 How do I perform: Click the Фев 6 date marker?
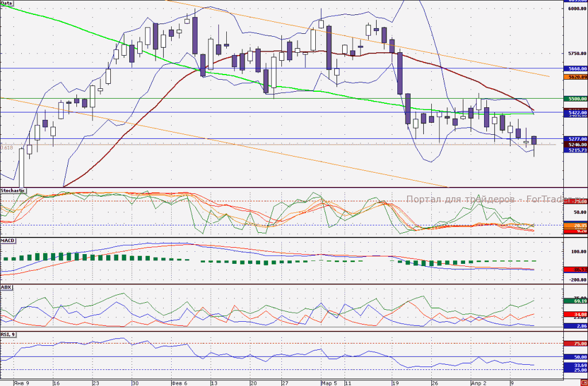pyautogui.click(x=179, y=383)
